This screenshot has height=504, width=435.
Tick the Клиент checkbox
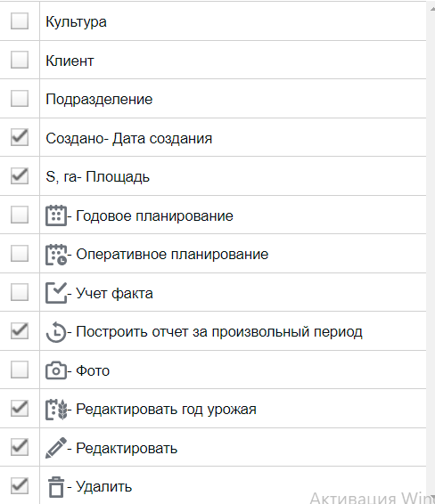click(x=20, y=60)
